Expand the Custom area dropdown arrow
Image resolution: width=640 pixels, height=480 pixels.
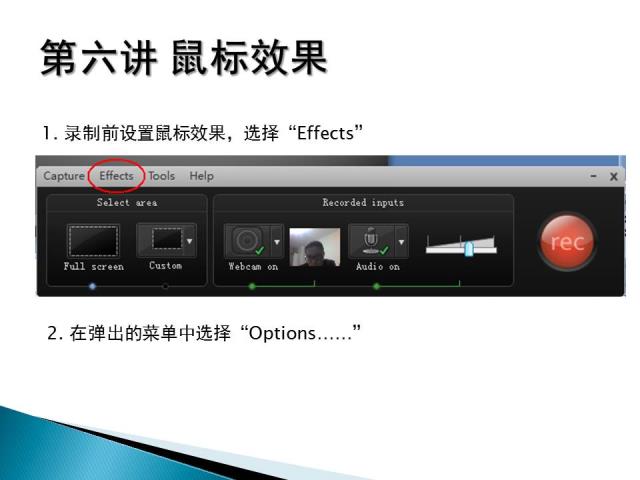[x=190, y=240]
